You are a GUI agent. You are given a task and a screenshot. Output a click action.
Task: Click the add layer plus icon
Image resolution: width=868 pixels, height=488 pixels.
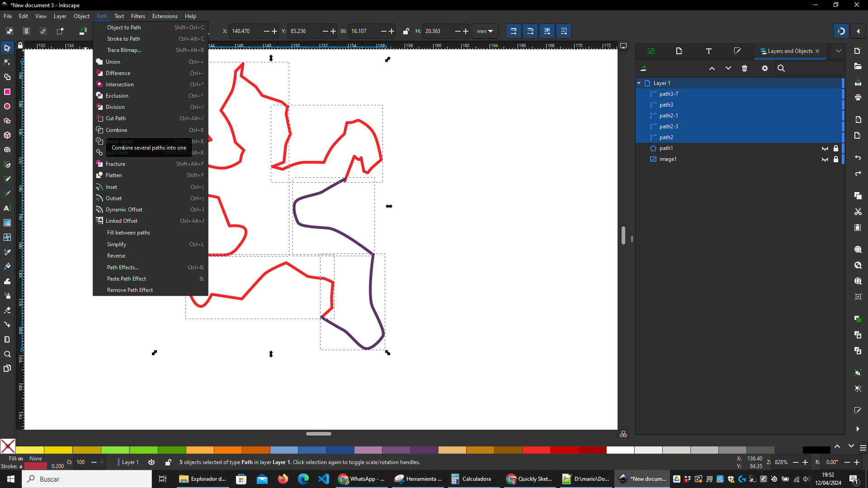click(x=644, y=68)
